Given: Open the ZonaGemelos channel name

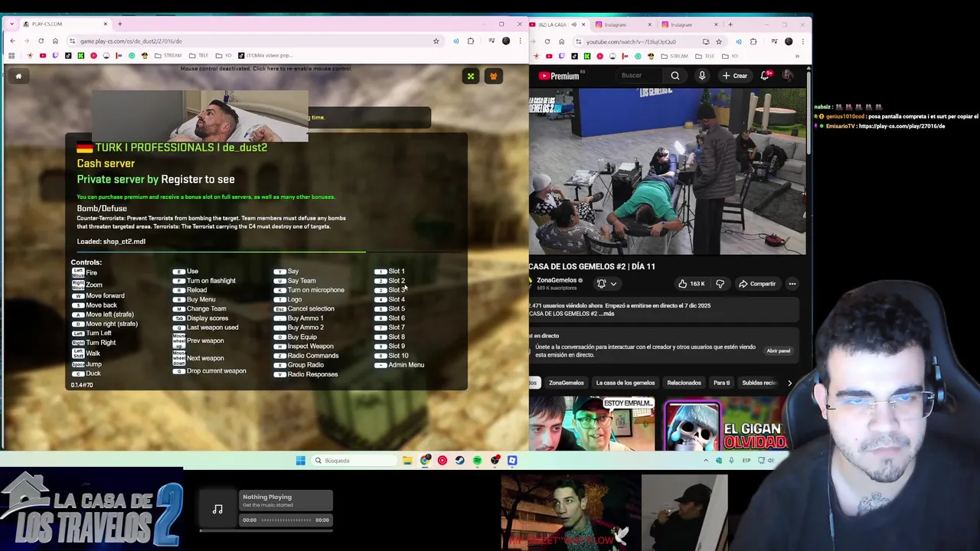Looking at the screenshot, I should click(x=557, y=280).
